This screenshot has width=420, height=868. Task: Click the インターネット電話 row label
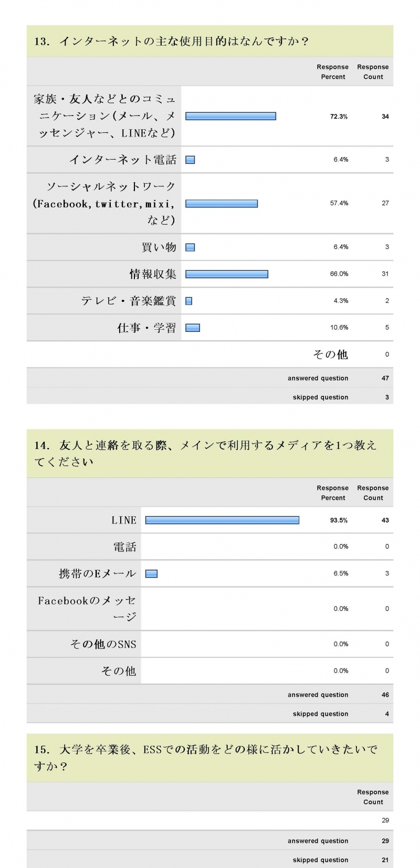pos(123,160)
